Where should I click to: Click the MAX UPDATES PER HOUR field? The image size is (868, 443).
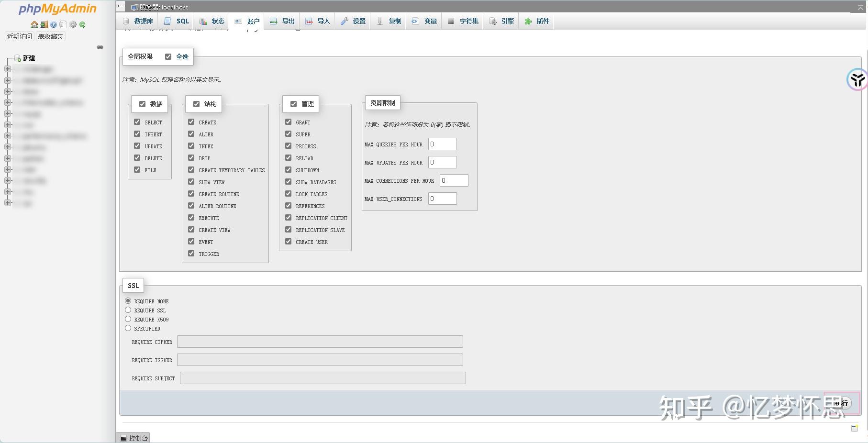click(x=443, y=162)
